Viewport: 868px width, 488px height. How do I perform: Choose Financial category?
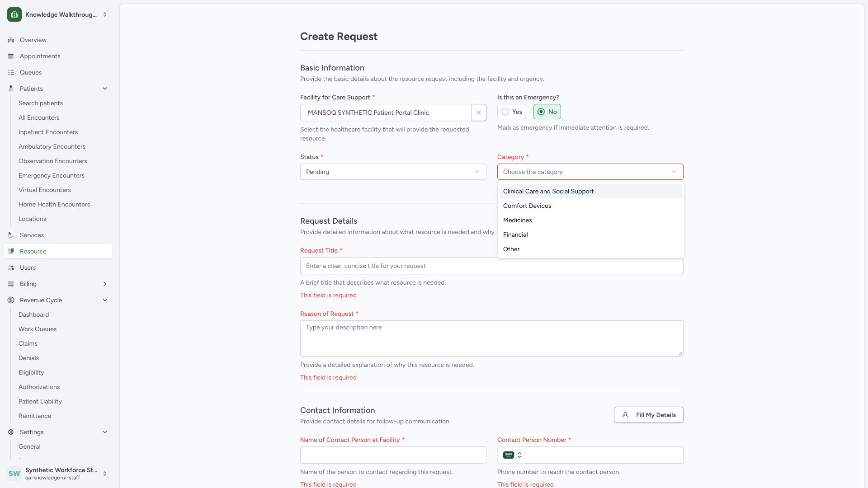591,235
